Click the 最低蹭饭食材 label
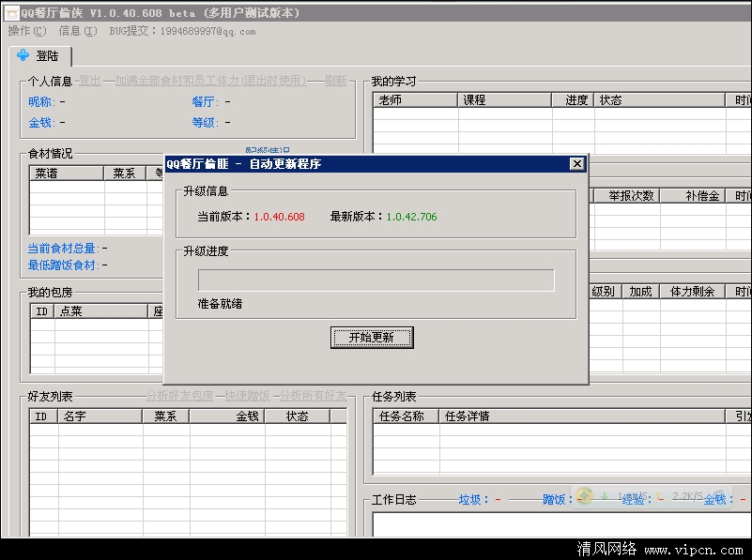 click(x=63, y=265)
